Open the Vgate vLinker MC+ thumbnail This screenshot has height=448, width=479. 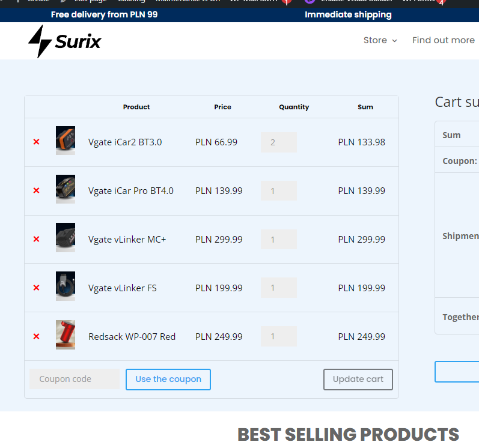click(66, 237)
